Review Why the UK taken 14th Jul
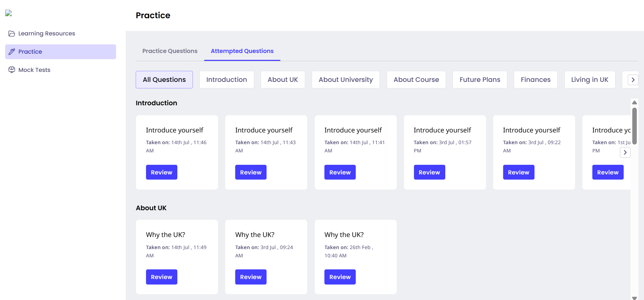Viewport: 644px width, 300px height. point(162,277)
